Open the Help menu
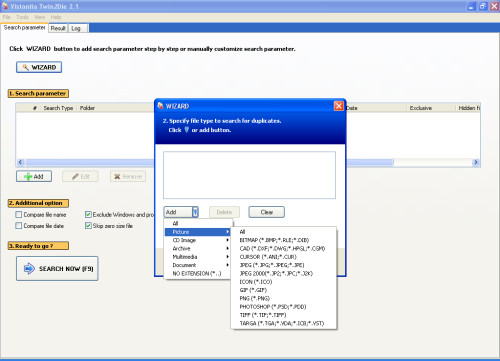 (x=56, y=17)
